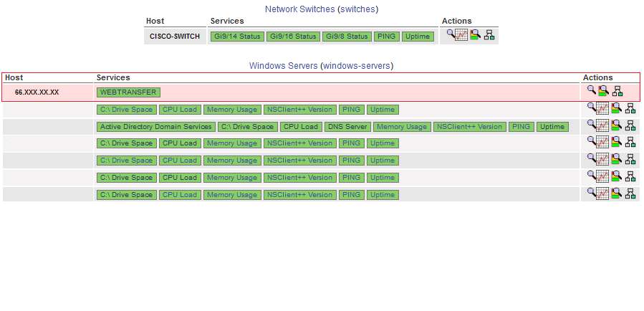
Task: Open the WEBTRANSFER service
Action: coord(128,92)
